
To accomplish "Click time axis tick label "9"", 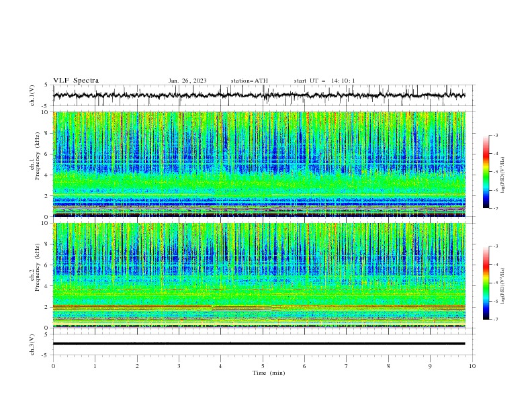I will point(430,366).
